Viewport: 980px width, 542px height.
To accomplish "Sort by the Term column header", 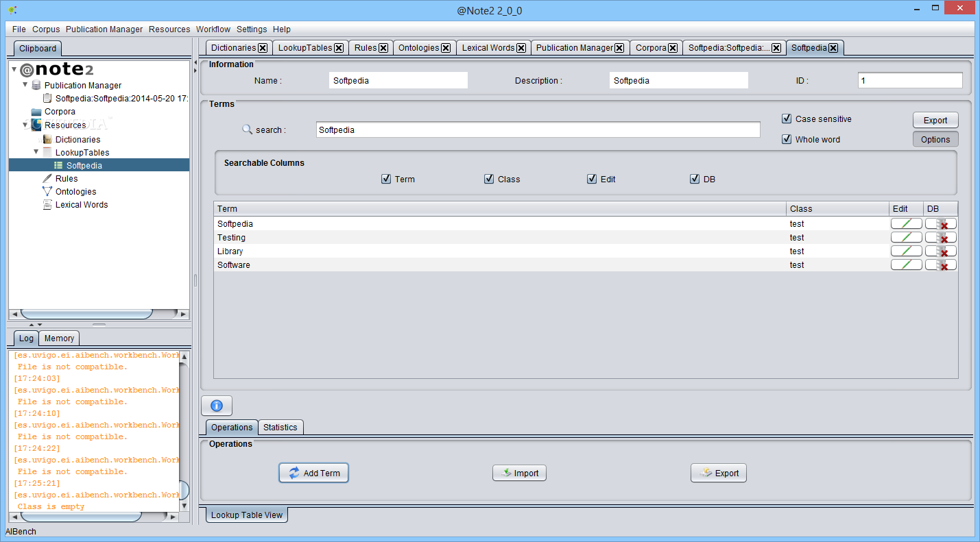I will coord(500,208).
